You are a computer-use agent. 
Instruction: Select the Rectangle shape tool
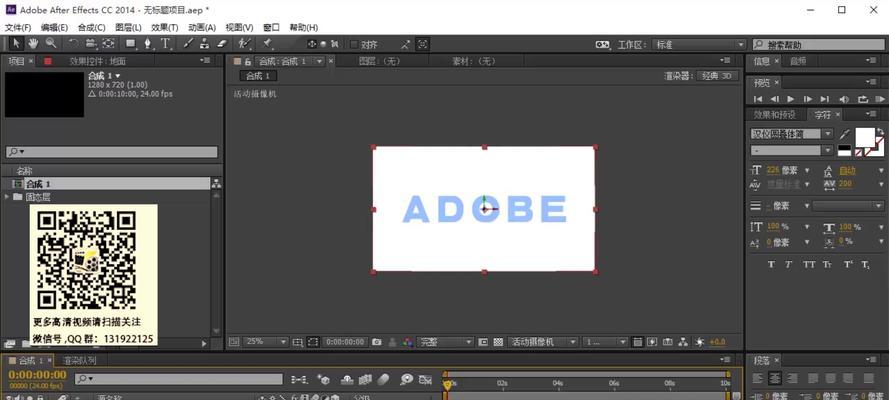[131, 44]
